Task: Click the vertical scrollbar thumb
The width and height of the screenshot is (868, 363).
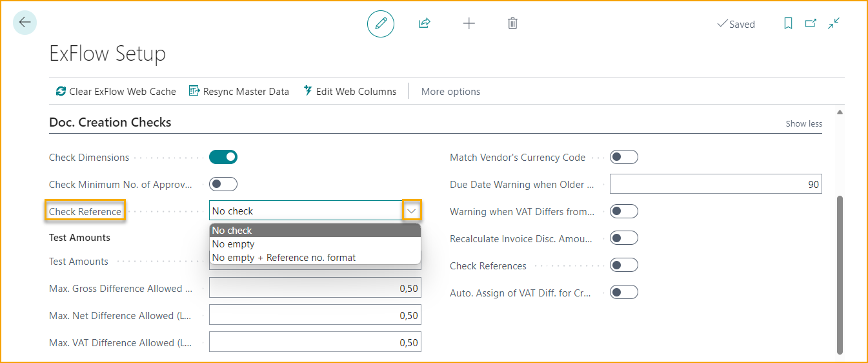Action: 840,275
